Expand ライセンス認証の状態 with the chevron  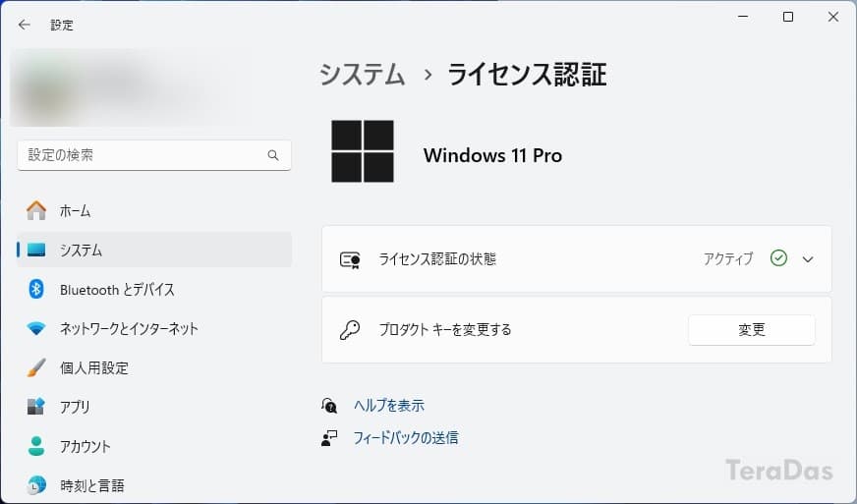point(808,259)
